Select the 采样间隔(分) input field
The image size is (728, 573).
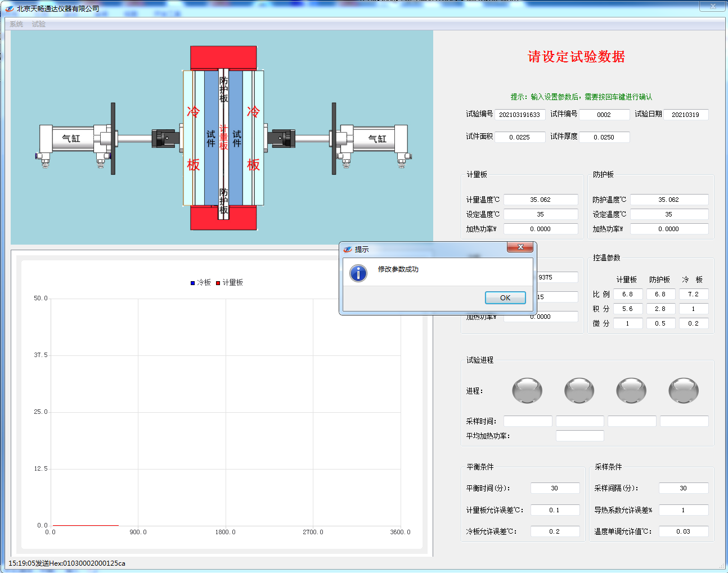point(683,488)
